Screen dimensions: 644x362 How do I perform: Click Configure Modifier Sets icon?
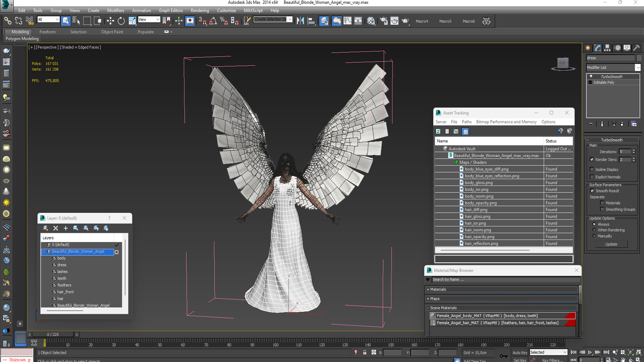tap(634, 124)
